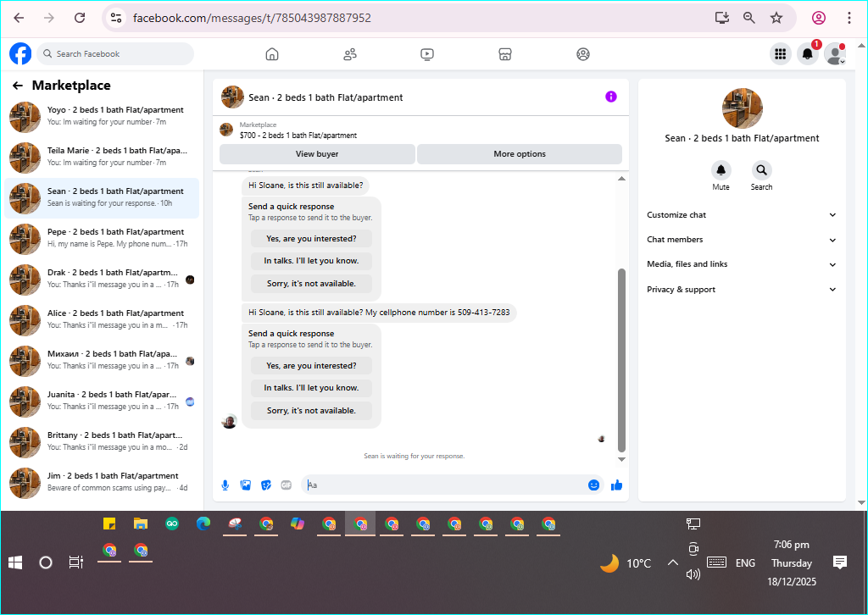
Task: Attach a photo file to message
Action: 245,485
